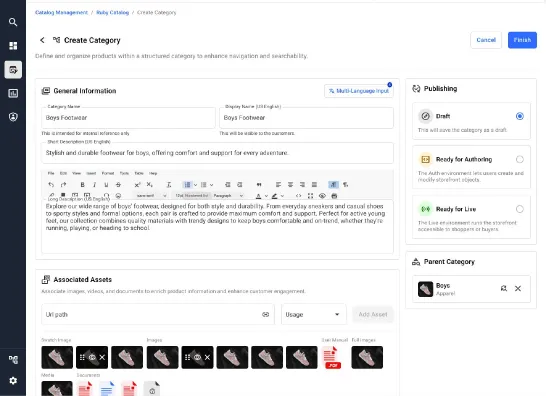
Task: Open the editor Insert menu
Action: tap(91, 173)
